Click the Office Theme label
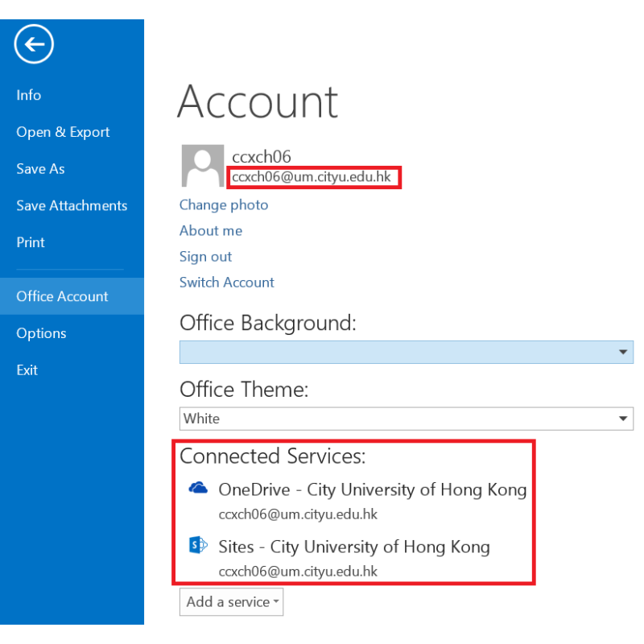Viewport: 644px width, 644px height. tap(244, 389)
